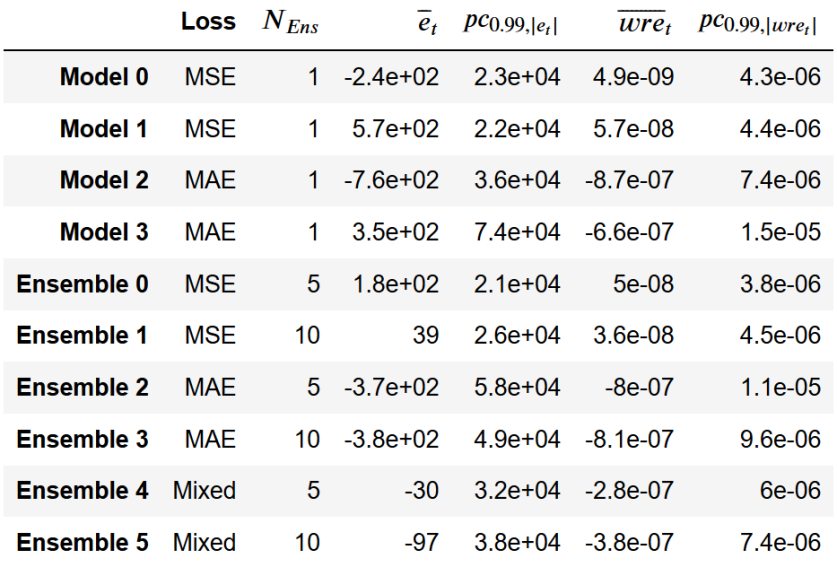Select the Ensemble 2 row label

click(83, 388)
